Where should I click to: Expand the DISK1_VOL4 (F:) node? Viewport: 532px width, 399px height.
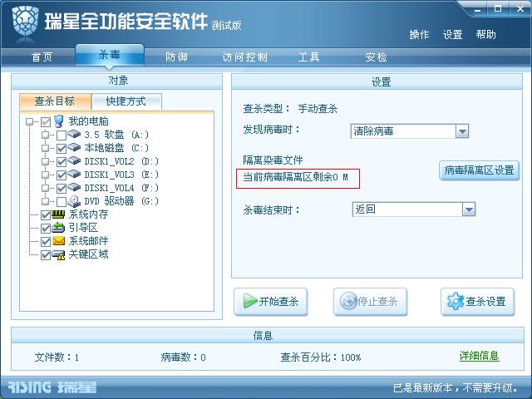pyautogui.click(x=45, y=188)
